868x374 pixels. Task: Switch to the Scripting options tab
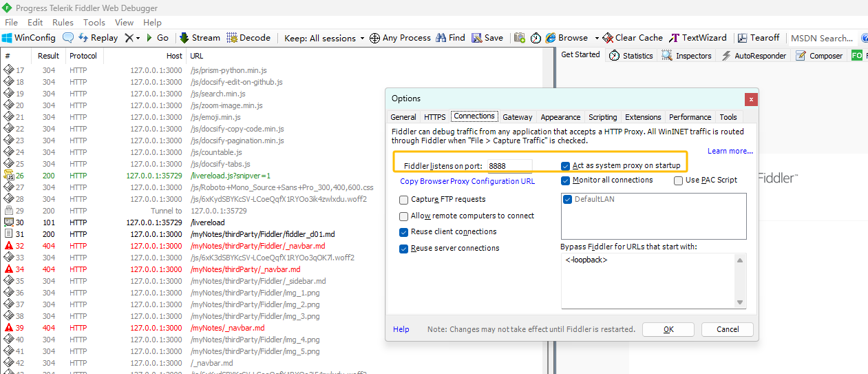(603, 117)
